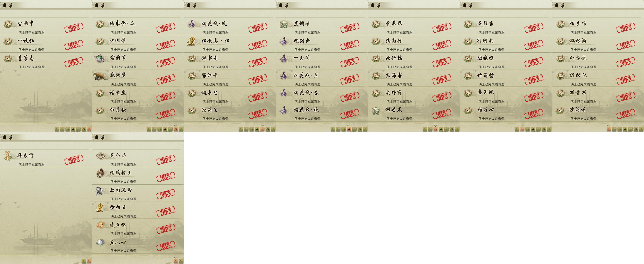Click the red stamp beside 尘网中
Screen dimensions: 644x264
pyautogui.click(x=74, y=27)
